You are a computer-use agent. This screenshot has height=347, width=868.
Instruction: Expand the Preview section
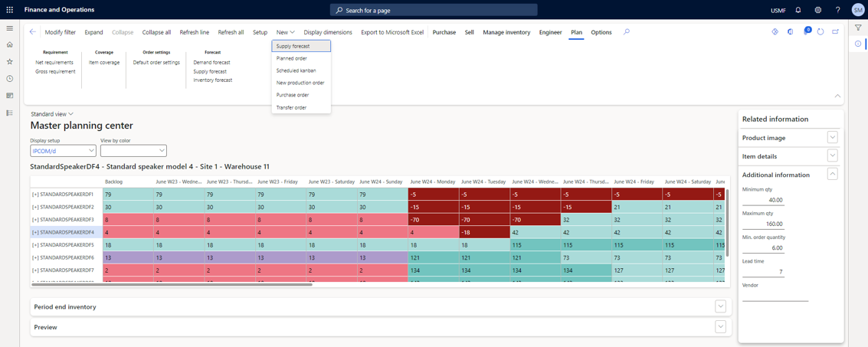(x=720, y=327)
